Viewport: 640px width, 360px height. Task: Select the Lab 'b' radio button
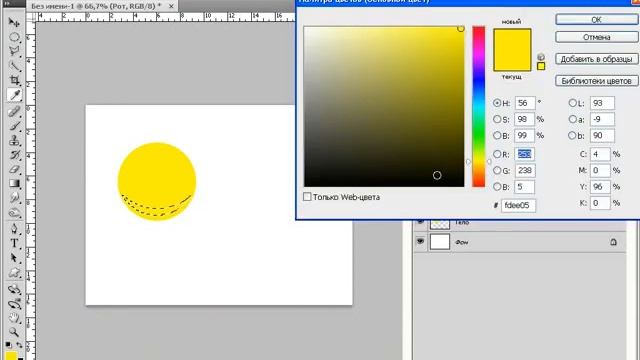pyautogui.click(x=572, y=135)
